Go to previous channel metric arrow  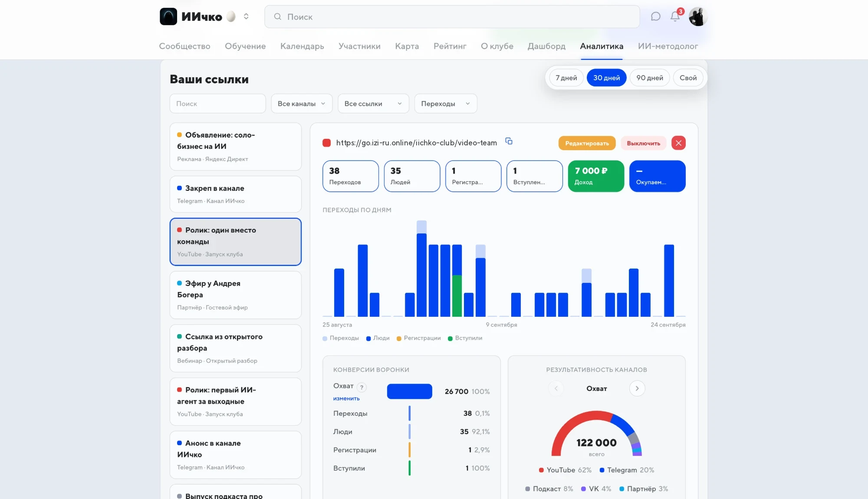tap(556, 388)
